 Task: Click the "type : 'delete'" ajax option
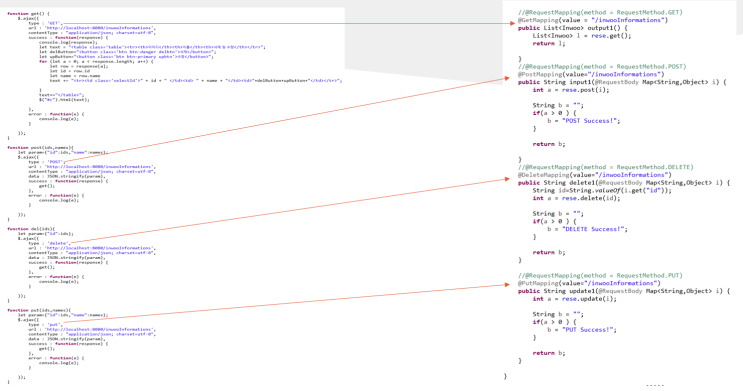[49, 243]
